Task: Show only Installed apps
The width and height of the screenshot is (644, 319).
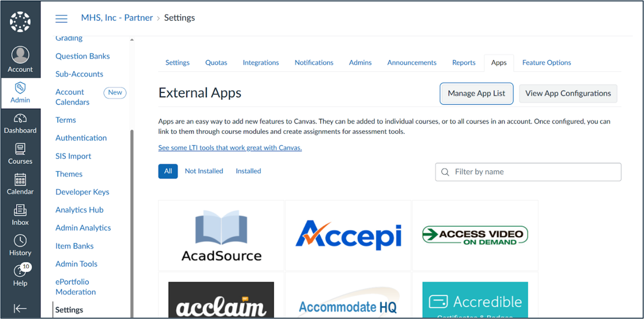Action: [x=248, y=171]
